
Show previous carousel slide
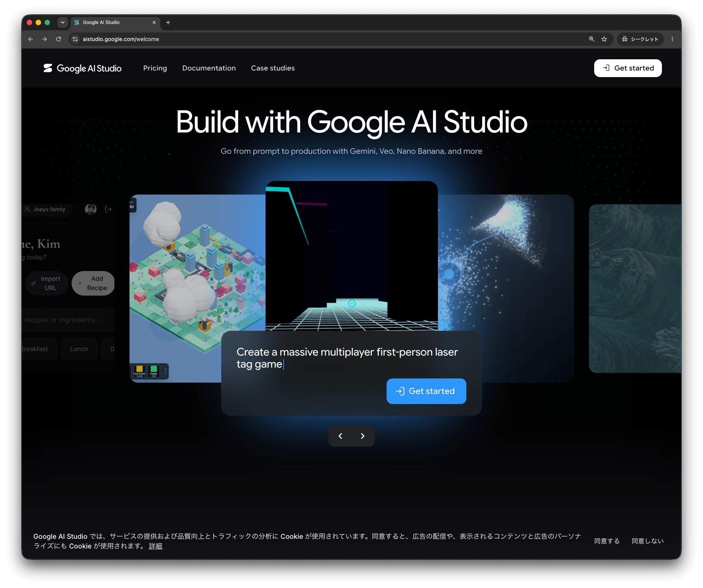point(340,436)
